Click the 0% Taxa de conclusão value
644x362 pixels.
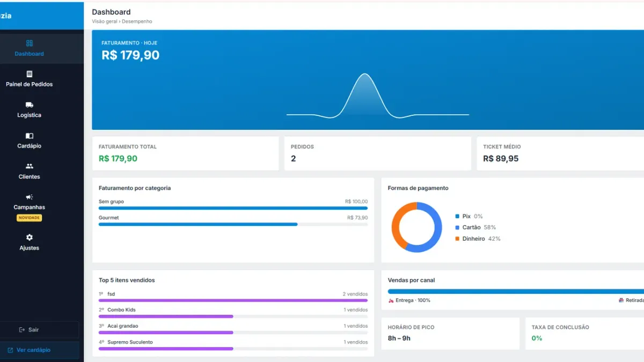[x=537, y=338]
